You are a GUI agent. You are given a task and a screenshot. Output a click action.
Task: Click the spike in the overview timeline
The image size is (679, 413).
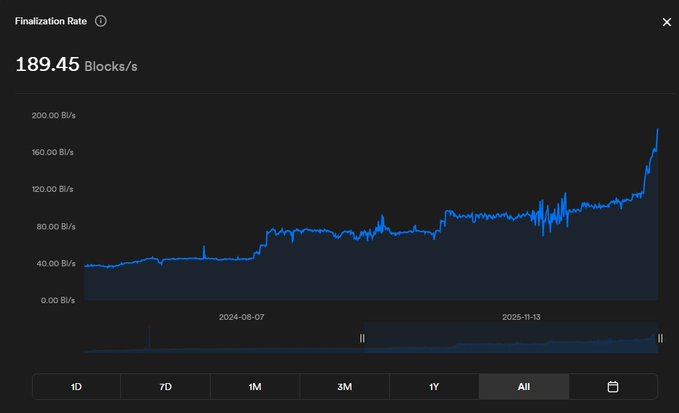pos(149,338)
